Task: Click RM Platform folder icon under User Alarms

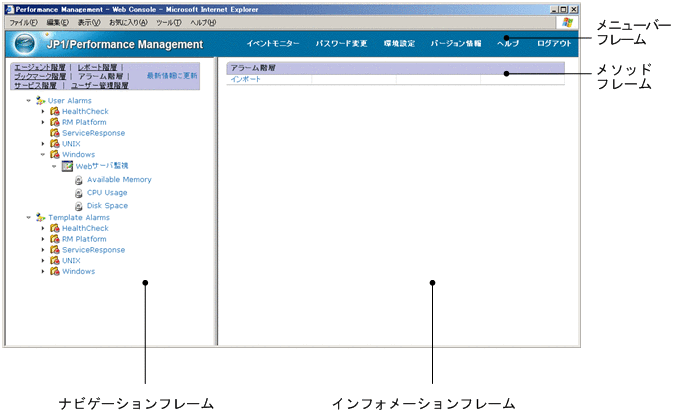Action: pos(55,122)
